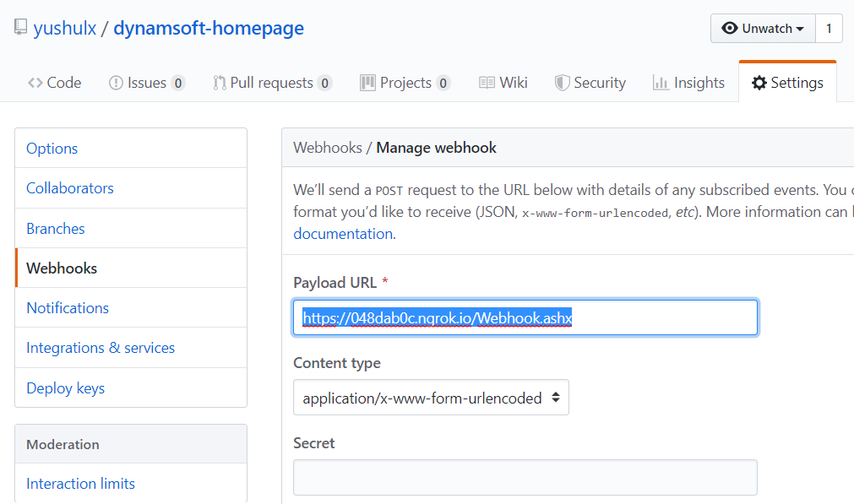Screen dimensions: 854x504
Task: Click the Security shield icon
Action: [x=562, y=83]
